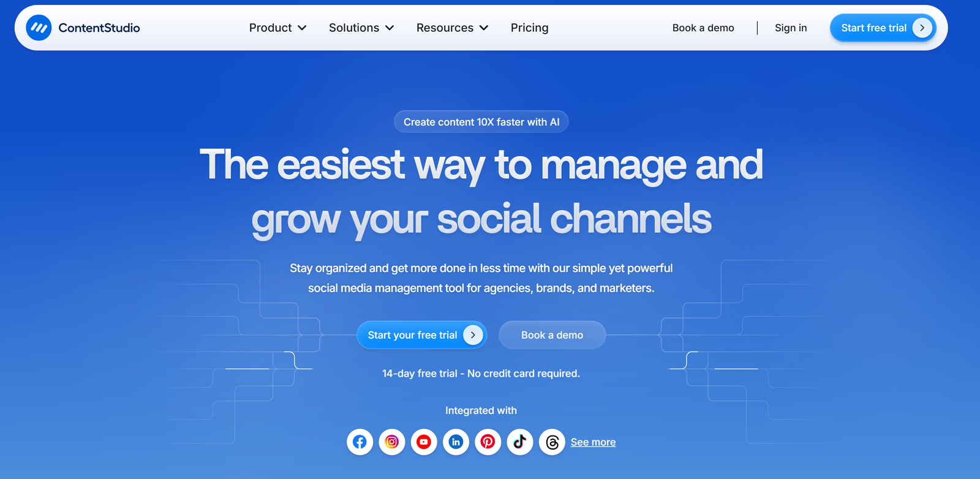Open the See more integrations link
Screen dimensions: 980x479
[x=593, y=442]
